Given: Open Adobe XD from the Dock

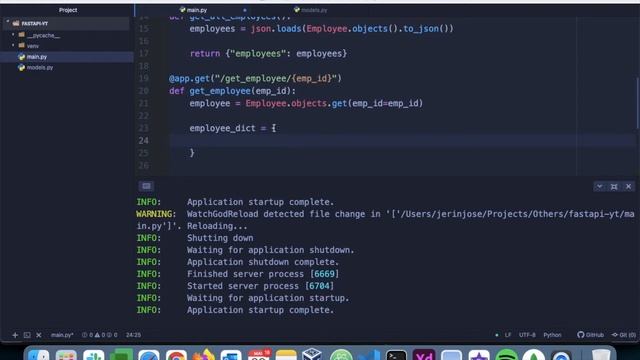Looking at the screenshot, I should click(424, 355).
